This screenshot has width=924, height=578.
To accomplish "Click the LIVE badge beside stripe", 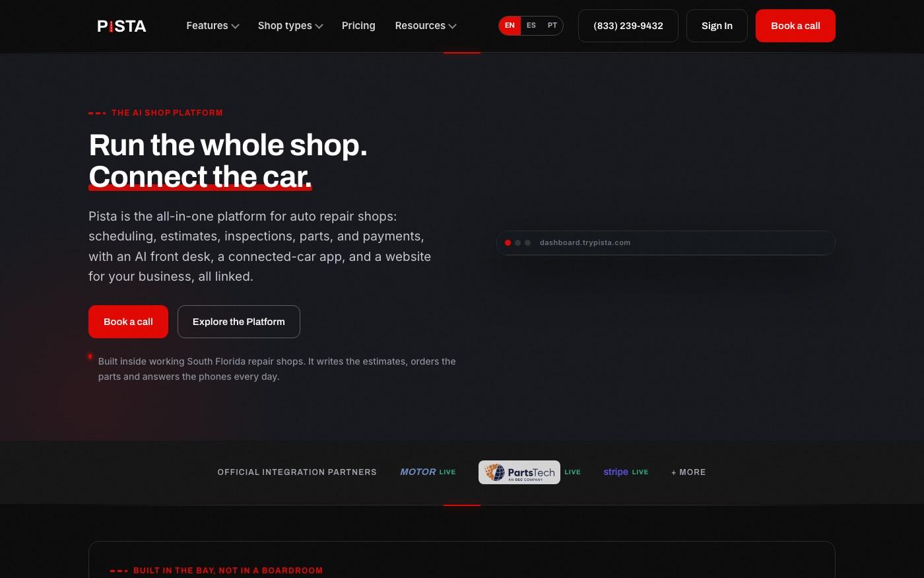I will pyautogui.click(x=640, y=472).
